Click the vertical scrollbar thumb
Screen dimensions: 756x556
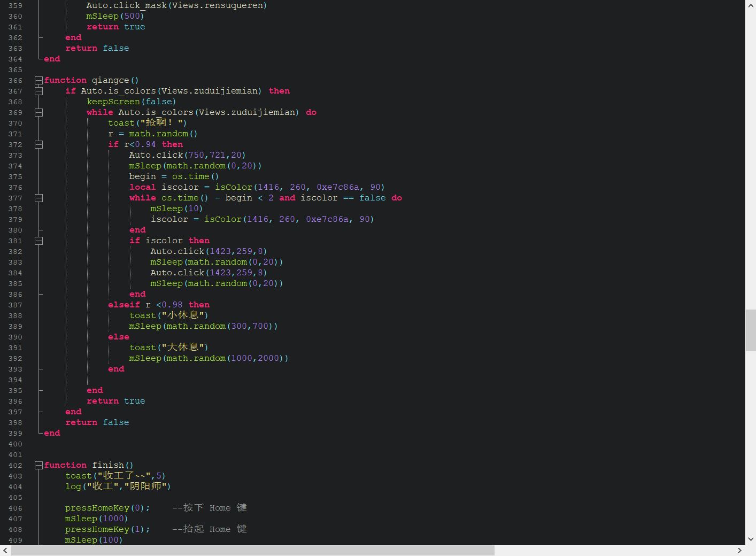coord(751,330)
